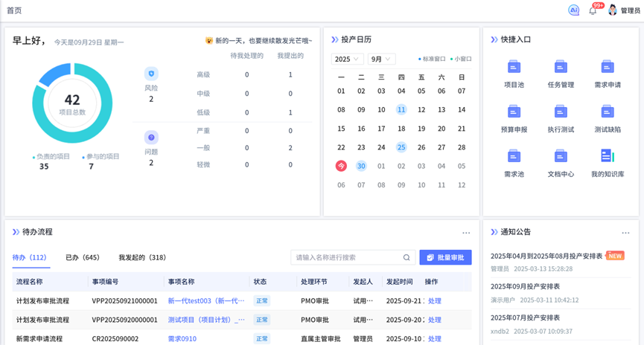Screen dimensions: 644x345
Task: Open the year 2025 dropdown
Action: (347, 59)
